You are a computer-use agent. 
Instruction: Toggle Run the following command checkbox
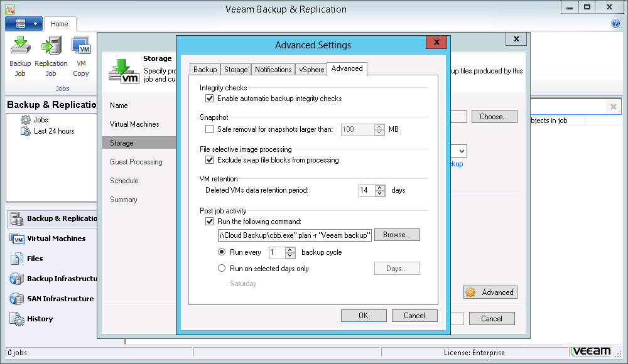210,222
